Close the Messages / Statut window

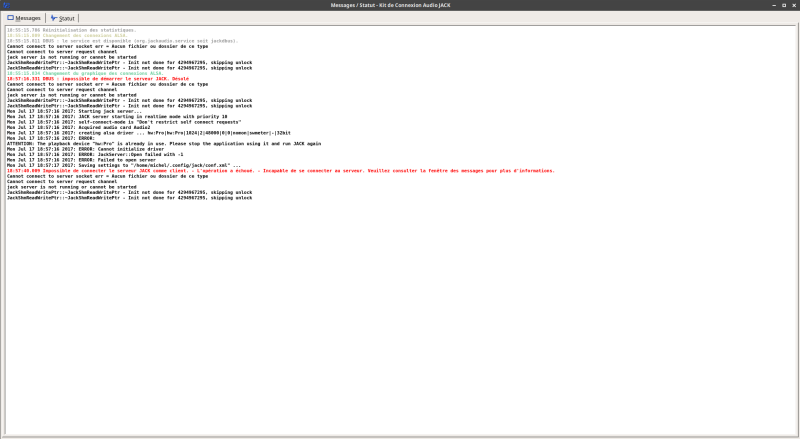[794, 5]
